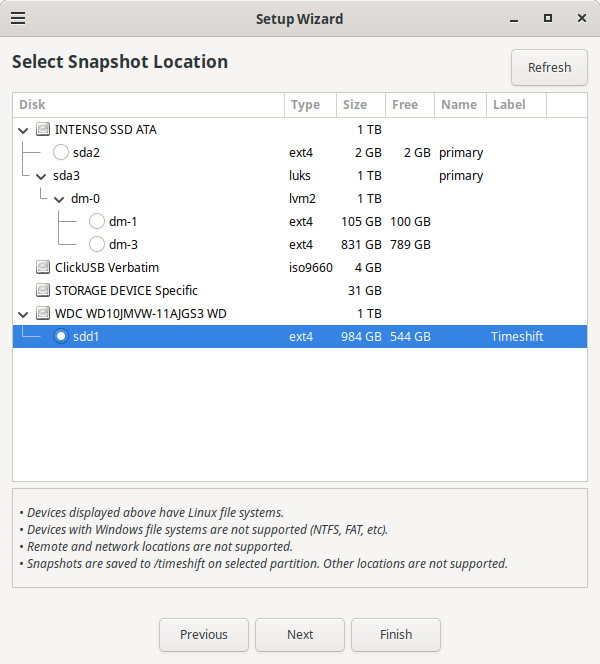
Task: Collapse the INTENSO SSD ATA disk tree
Action: coord(23,130)
